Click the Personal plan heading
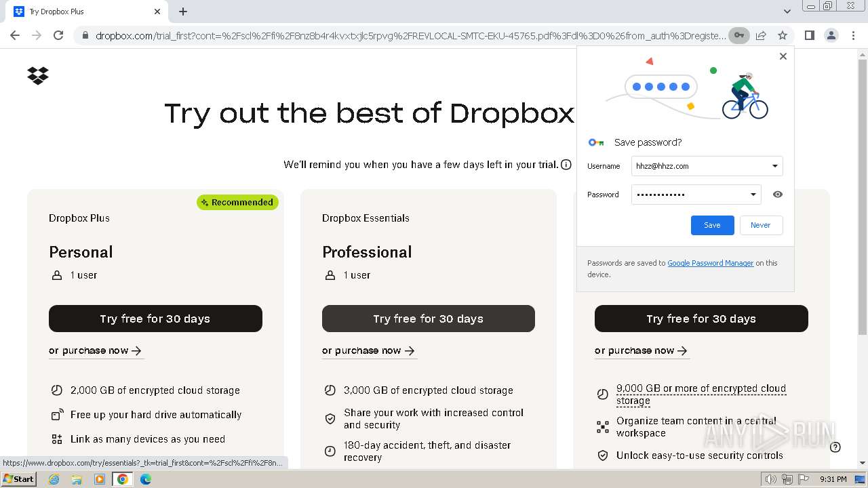 (x=81, y=252)
